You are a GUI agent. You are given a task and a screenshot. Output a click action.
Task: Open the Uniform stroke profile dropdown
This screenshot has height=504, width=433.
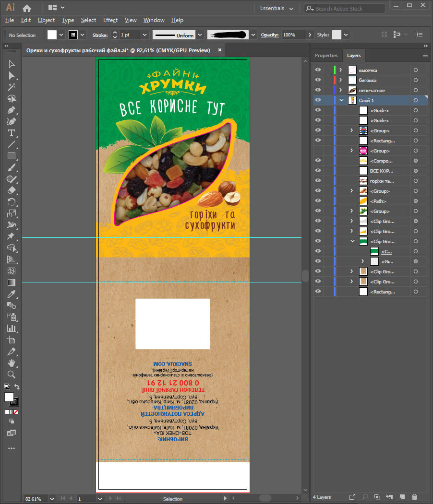(x=200, y=35)
